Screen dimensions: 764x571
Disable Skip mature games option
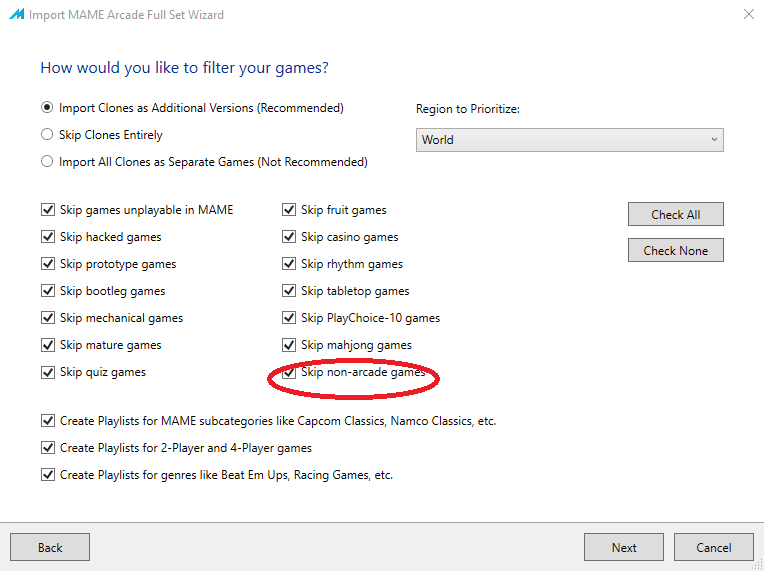48,345
